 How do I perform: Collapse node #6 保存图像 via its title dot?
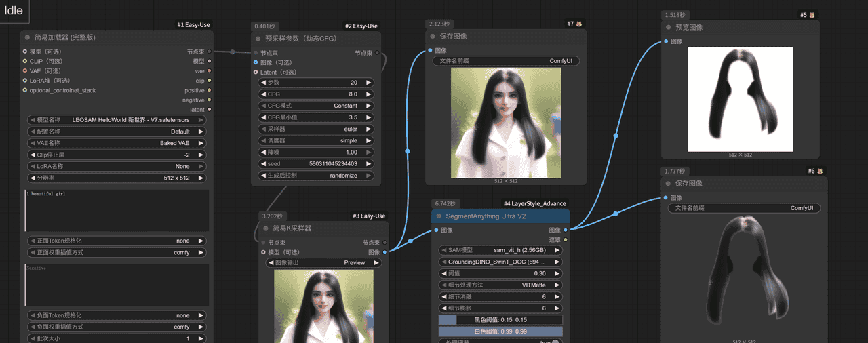coord(669,184)
